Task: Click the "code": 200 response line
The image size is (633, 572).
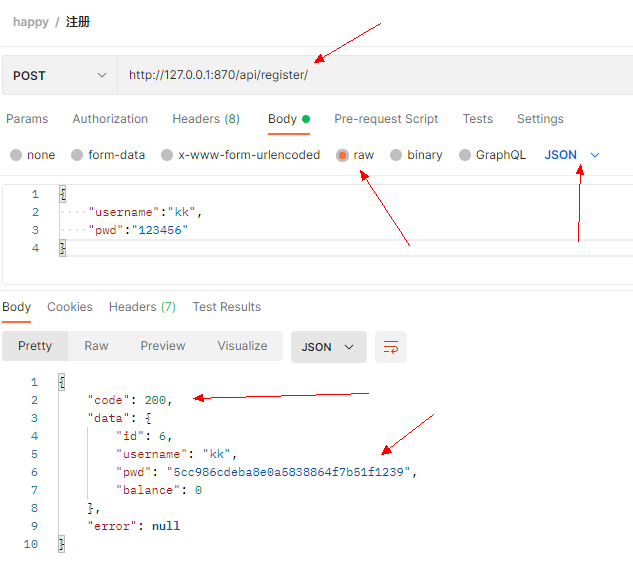Action: coord(130,400)
